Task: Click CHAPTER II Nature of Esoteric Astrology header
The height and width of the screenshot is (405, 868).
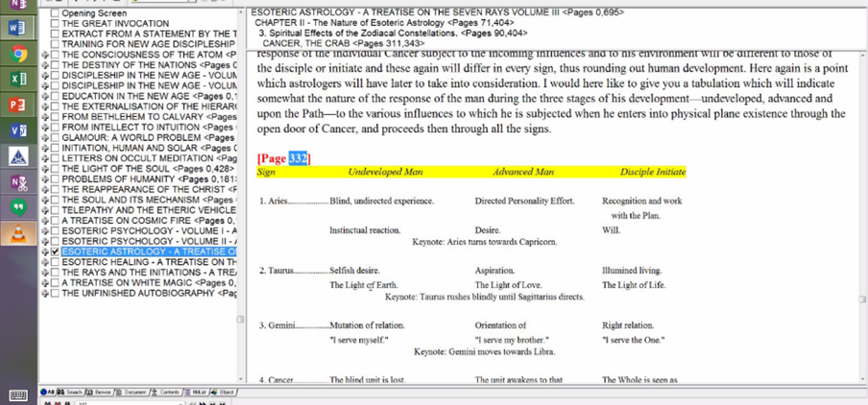Action: (384, 23)
